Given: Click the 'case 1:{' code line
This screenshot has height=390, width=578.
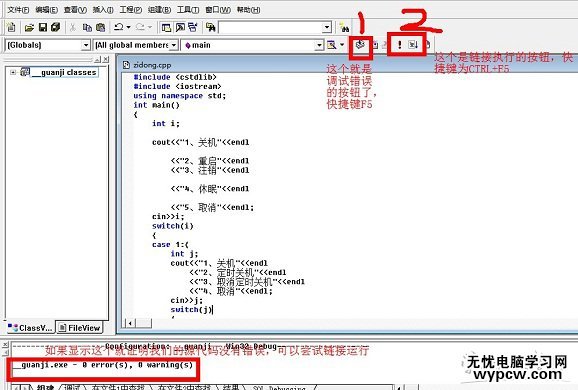Looking at the screenshot, I should [x=170, y=244].
